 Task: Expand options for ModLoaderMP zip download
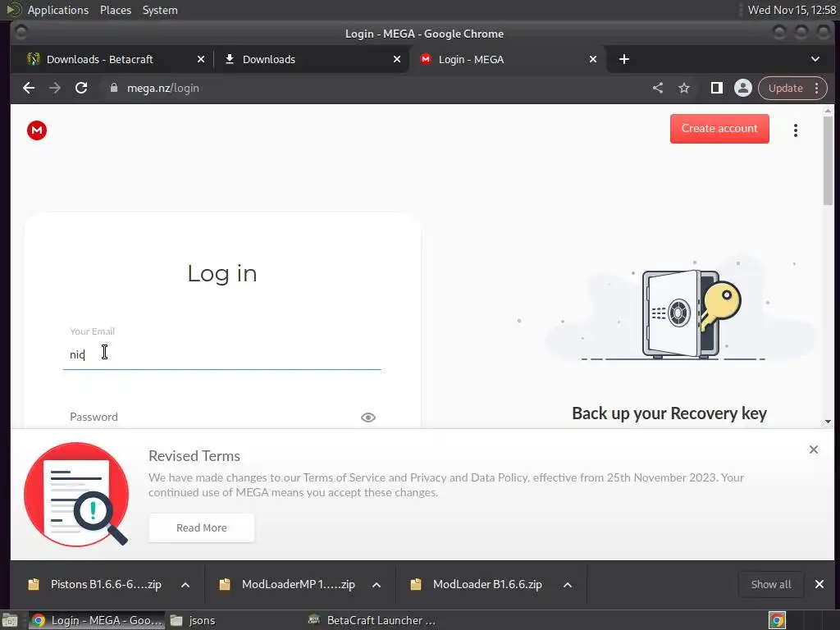(377, 585)
